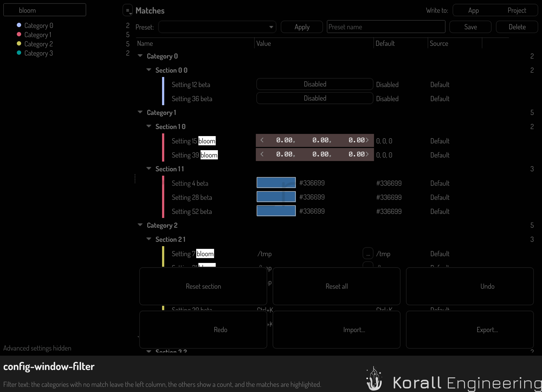Collapse Category 1 group
The width and height of the screenshot is (542, 392).
tap(140, 112)
